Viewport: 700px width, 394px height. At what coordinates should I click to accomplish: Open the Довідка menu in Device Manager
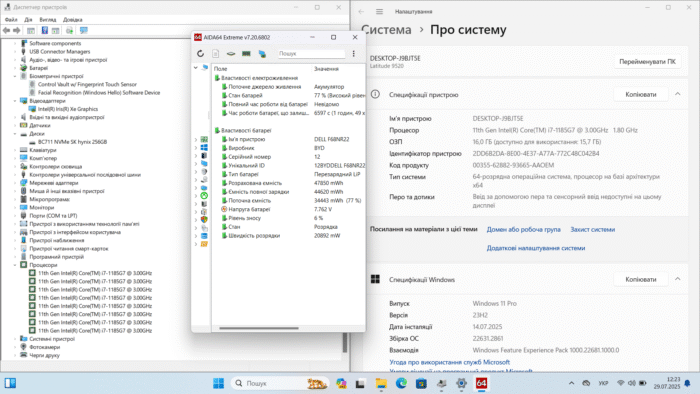(x=73, y=20)
